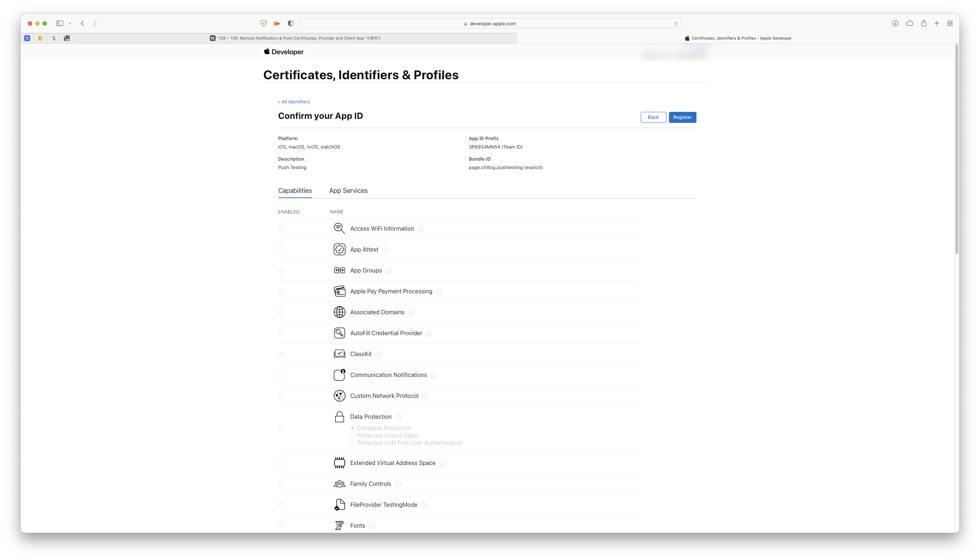
Task: Enable the App Groups capability checkbox
Action: click(x=280, y=271)
